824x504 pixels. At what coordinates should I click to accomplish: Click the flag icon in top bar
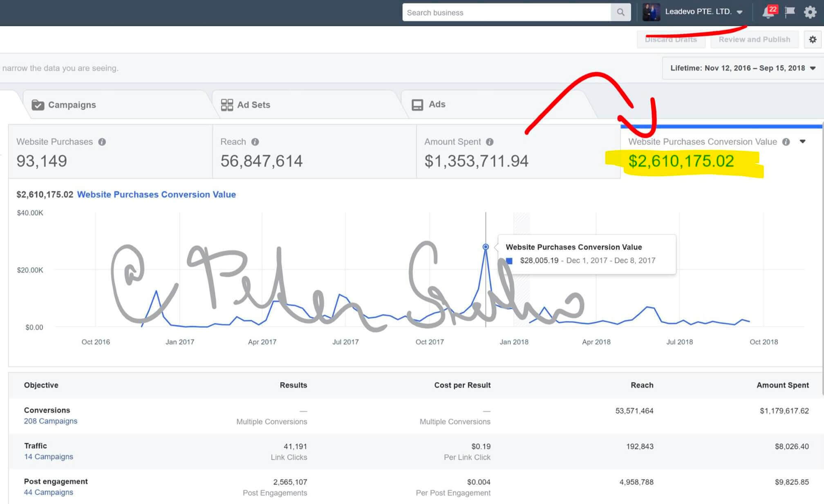[x=790, y=12]
